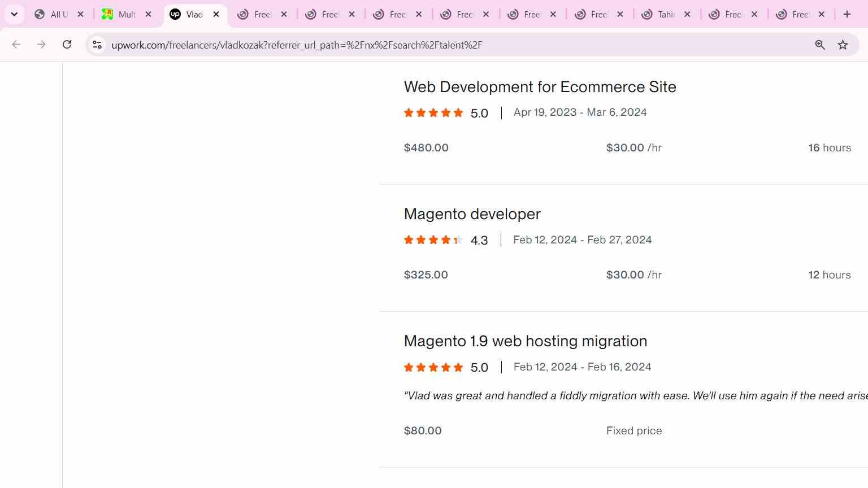Open the Magento developer job title

[472, 214]
